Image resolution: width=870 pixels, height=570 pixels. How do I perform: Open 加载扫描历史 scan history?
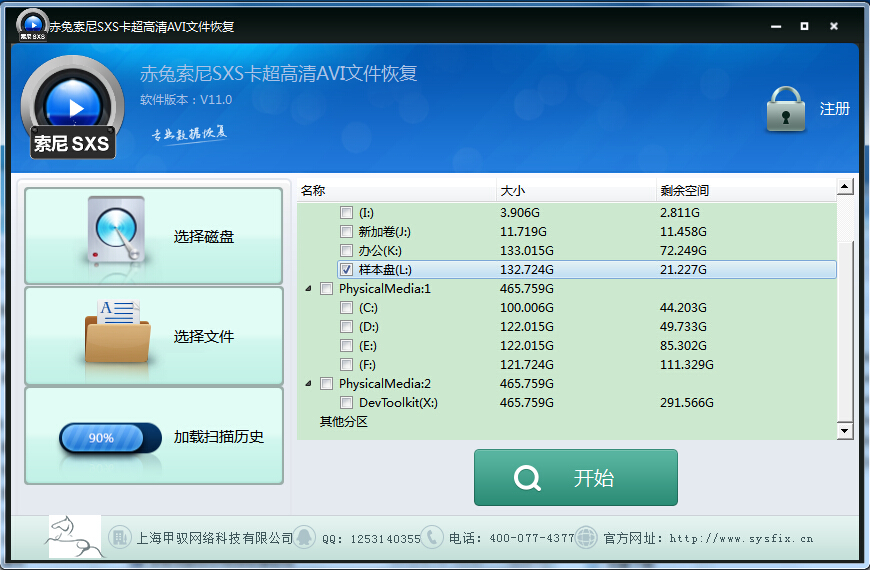click(x=154, y=436)
